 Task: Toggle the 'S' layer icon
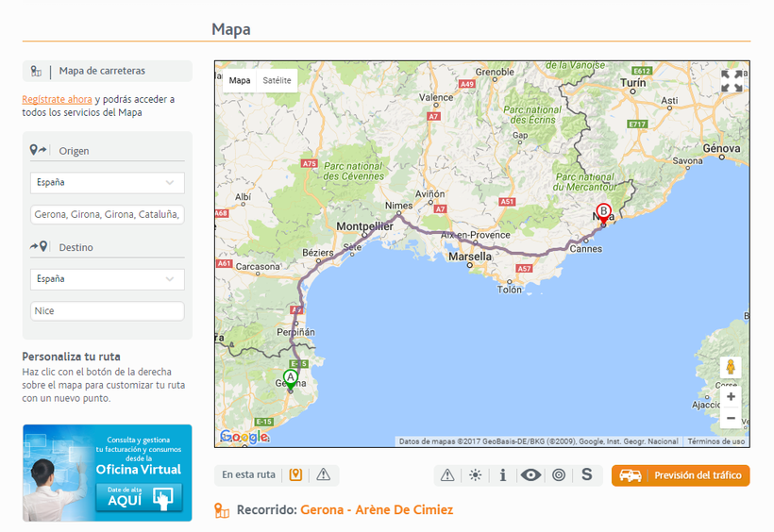[x=587, y=475]
